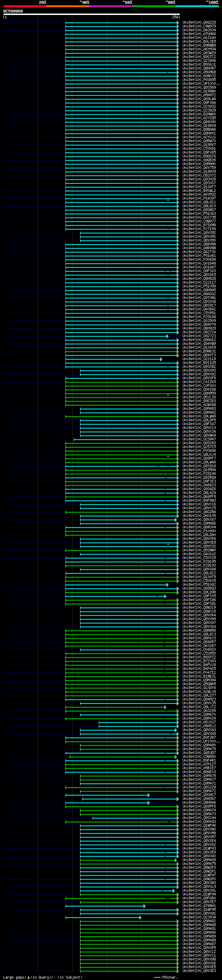The height and width of the screenshot is (980, 222).
Task: Click hit label UniRef100_P29196
Action: tap(199, 473)
